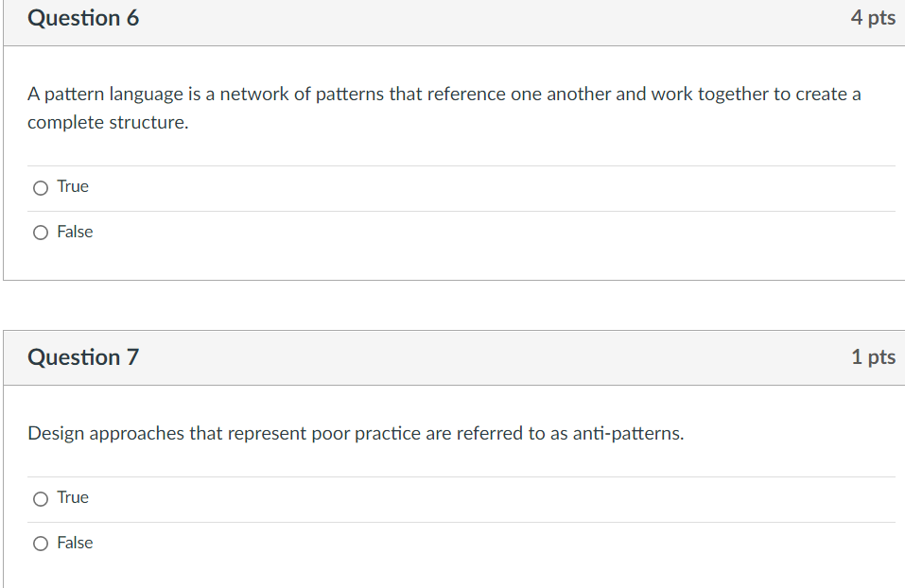Click the 4 pts label for Question 6
This screenshot has width=905, height=588.
[874, 17]
